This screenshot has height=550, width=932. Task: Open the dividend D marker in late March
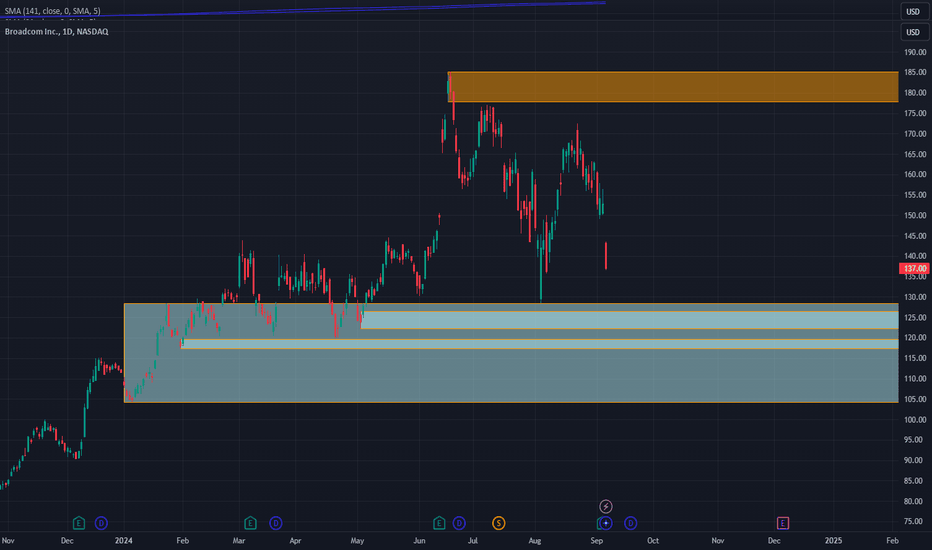(275, 523)
